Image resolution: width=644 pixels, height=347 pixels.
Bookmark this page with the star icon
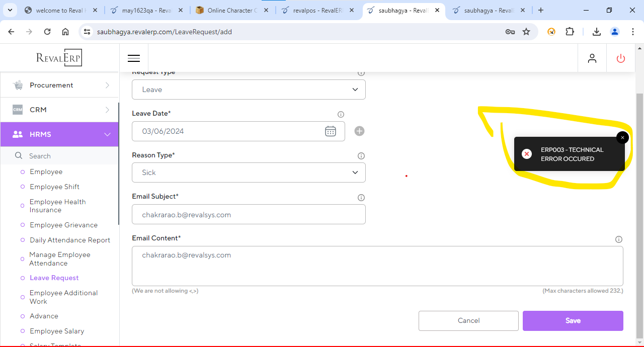coord(526,32)
